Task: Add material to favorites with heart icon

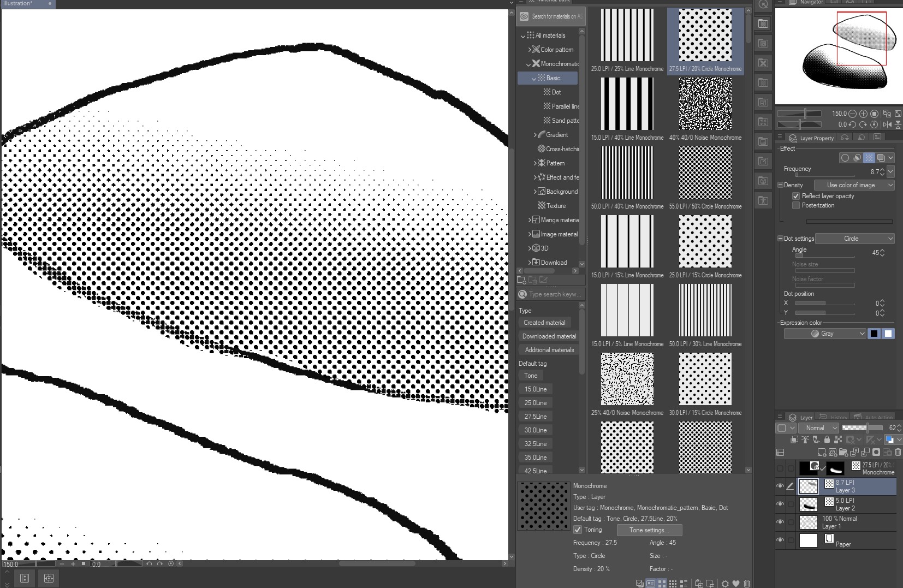Action: tap(736, 584)
